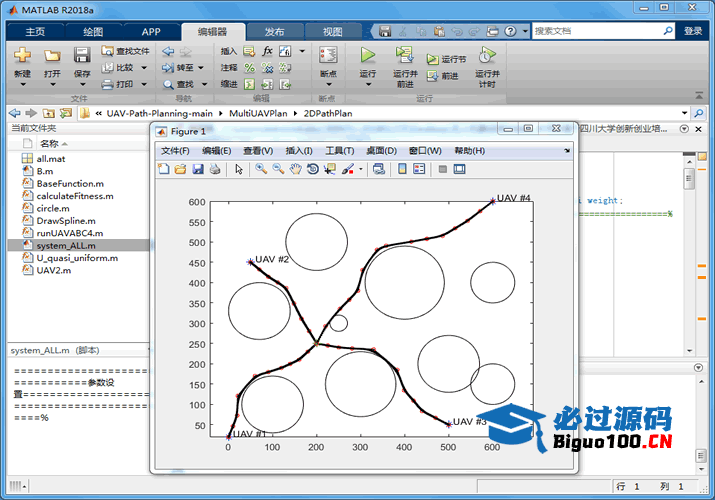Viewport: 715px width, 500px height.
Task: Open Figure 1 工具(T) menu
Action: tap(340, 151)
